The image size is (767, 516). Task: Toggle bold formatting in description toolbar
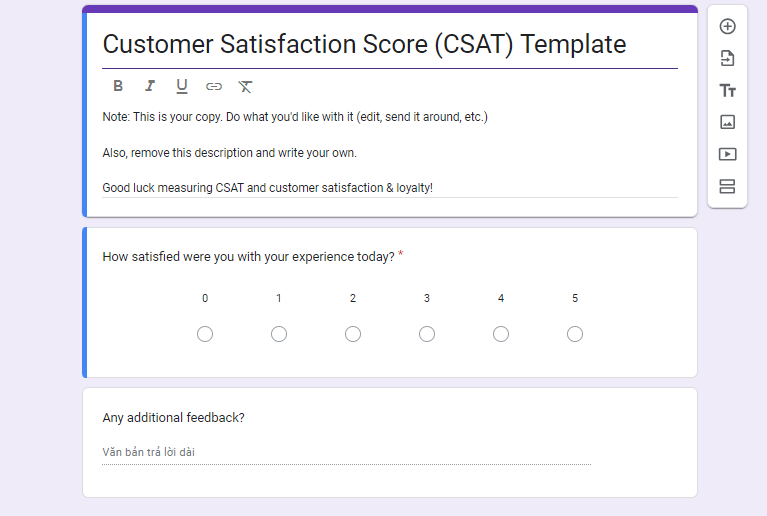coord(118,86)
